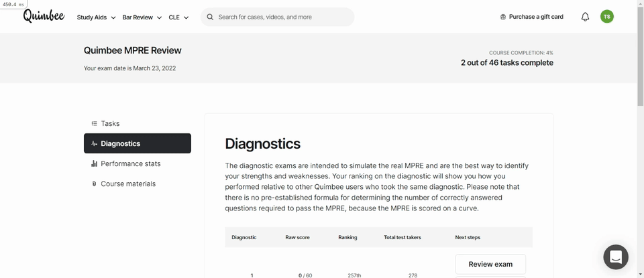The width and height of the screenshot is (644, 278).
Task: Click the Performance stats bar chart icon
Action: [94, 163]
